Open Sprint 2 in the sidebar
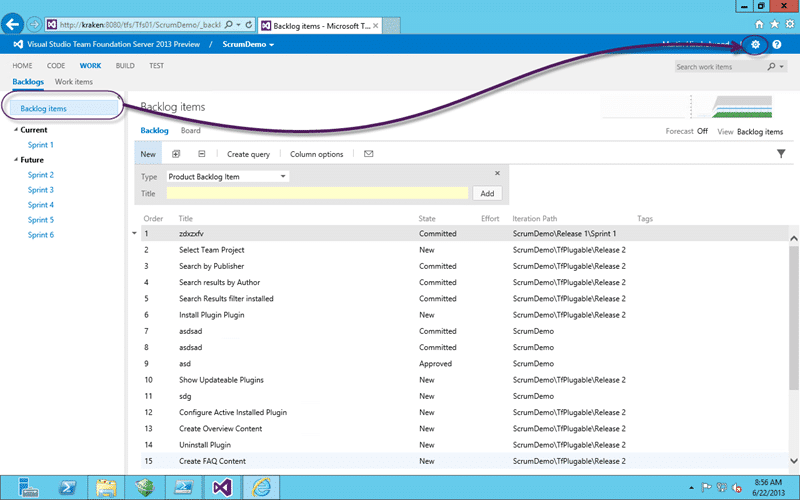The height and width of the screenshot is (500, 800). pyautogui.click(x=40, y=175)
